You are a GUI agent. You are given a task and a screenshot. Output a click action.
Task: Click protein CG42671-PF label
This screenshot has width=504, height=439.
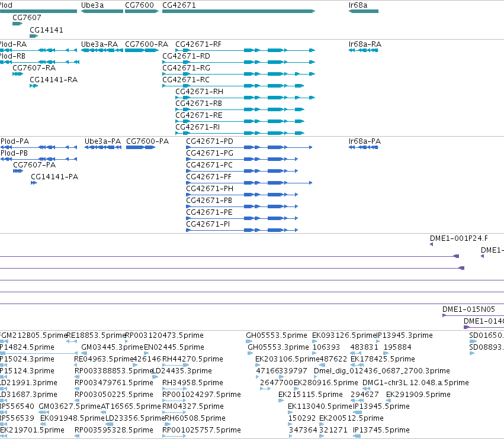(208, 177)
